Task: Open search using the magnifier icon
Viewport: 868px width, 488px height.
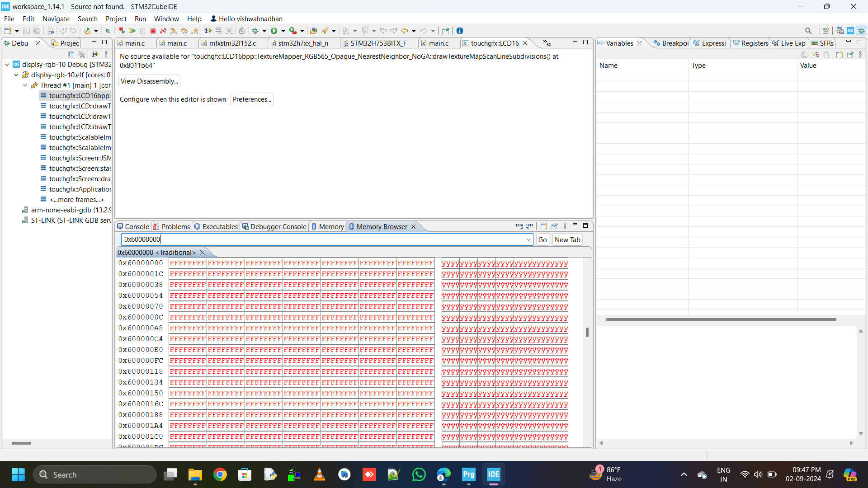Action: click(x=809, y=30)
